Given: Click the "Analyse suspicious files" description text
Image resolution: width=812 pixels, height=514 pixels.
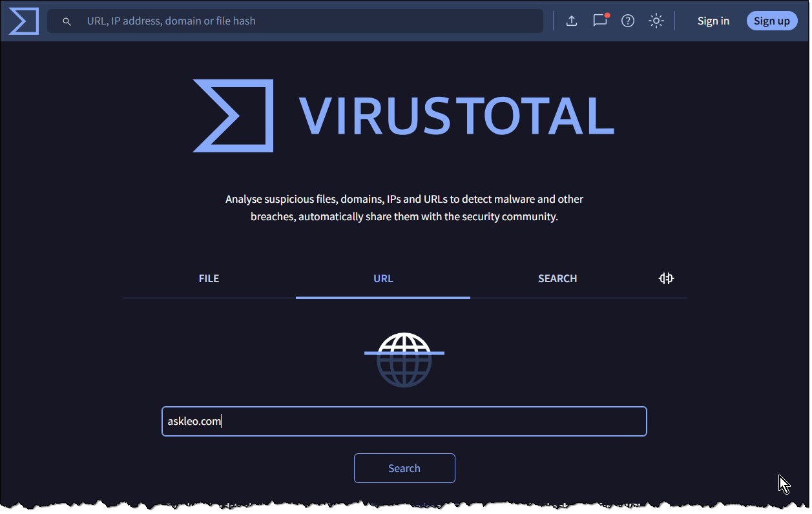Looking at the screenshot, I should point(404,208).
